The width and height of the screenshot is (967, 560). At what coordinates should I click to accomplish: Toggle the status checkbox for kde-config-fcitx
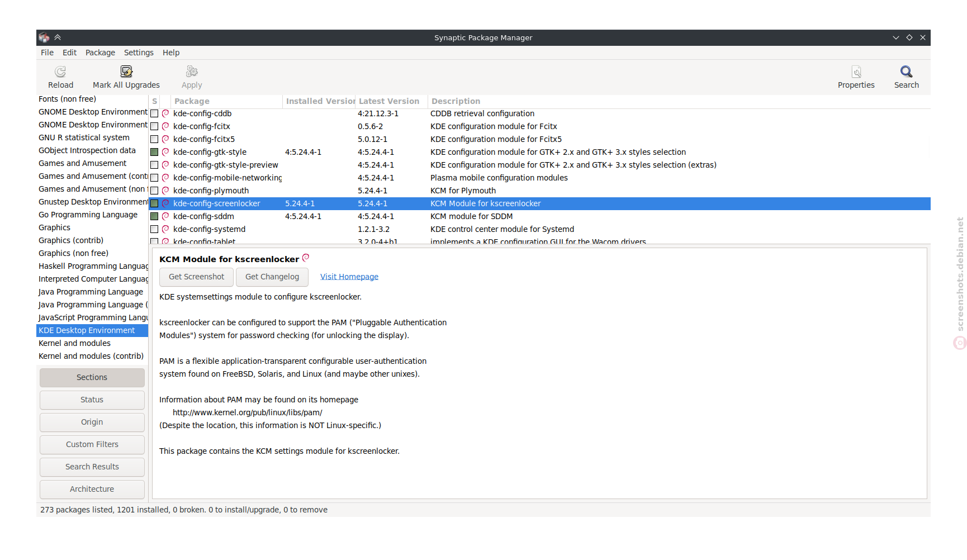(154, 126)
